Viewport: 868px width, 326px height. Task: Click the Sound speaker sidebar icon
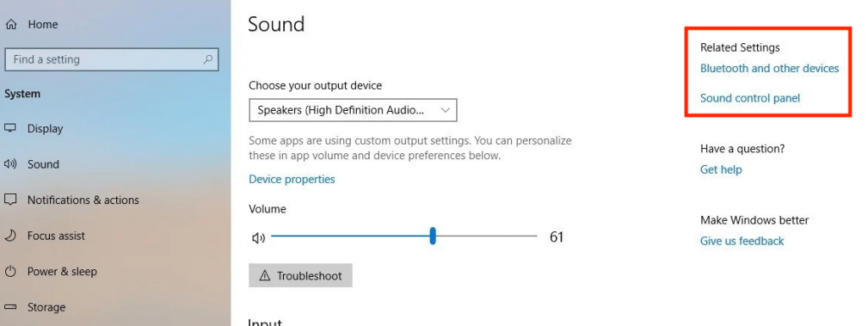coord(10,164)
